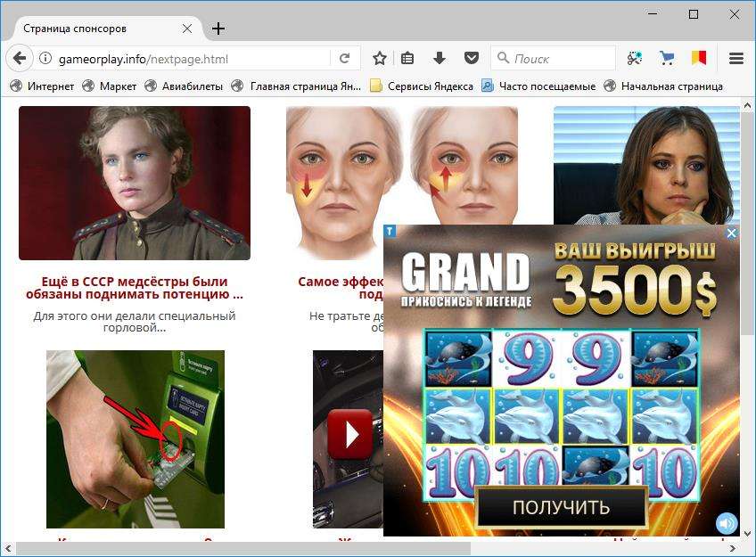Save page to Pocket icon
Screen dimensions: 756x557
471,58
